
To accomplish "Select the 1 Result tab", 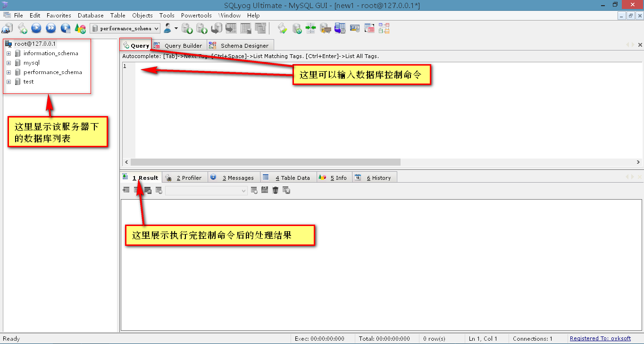I will [x=141, y=177].
